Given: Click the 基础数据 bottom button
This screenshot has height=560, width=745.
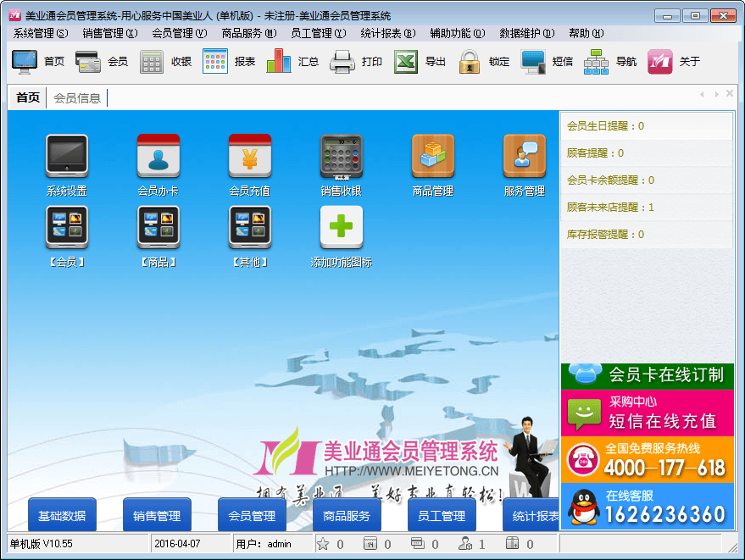Looking at the screenshot, I should [62, 515].
